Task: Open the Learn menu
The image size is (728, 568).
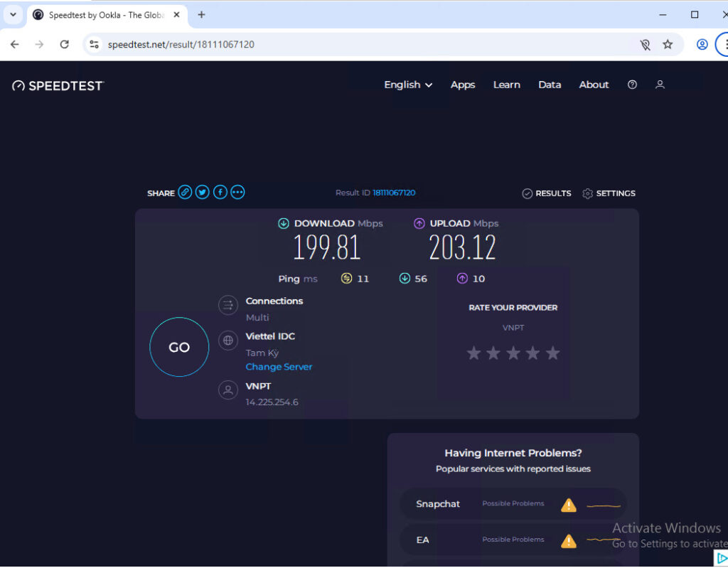Action: [x=506, y=85]
